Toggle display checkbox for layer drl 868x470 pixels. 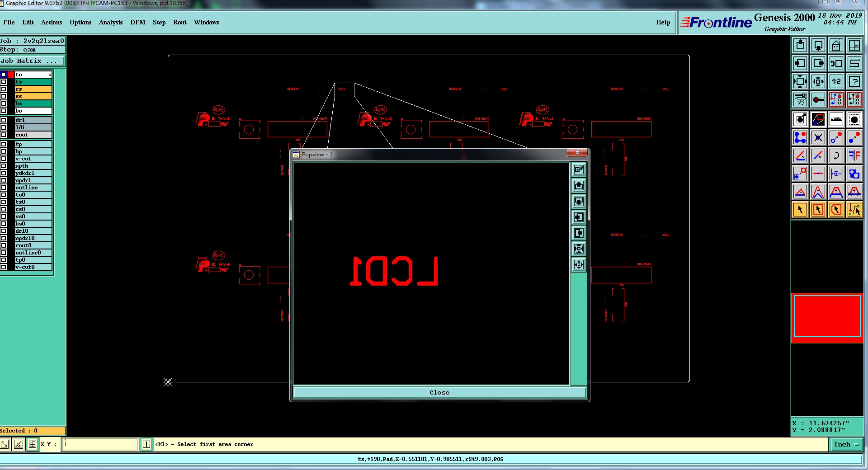pyautogui.click(x=4, y=120)
